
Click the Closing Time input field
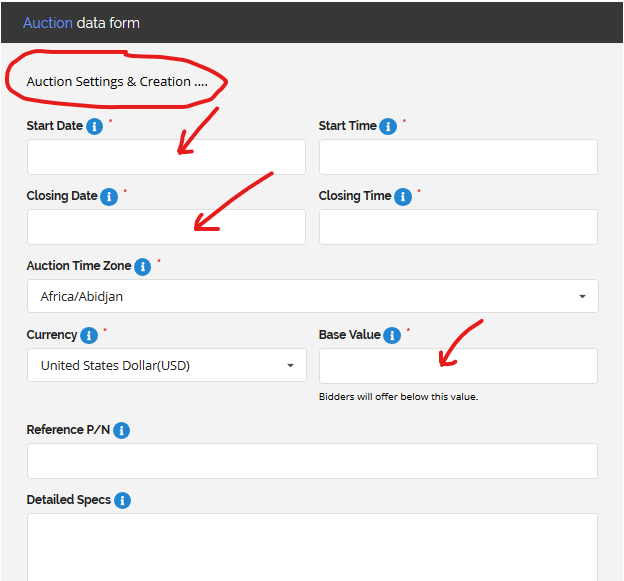tap(458, 227)
